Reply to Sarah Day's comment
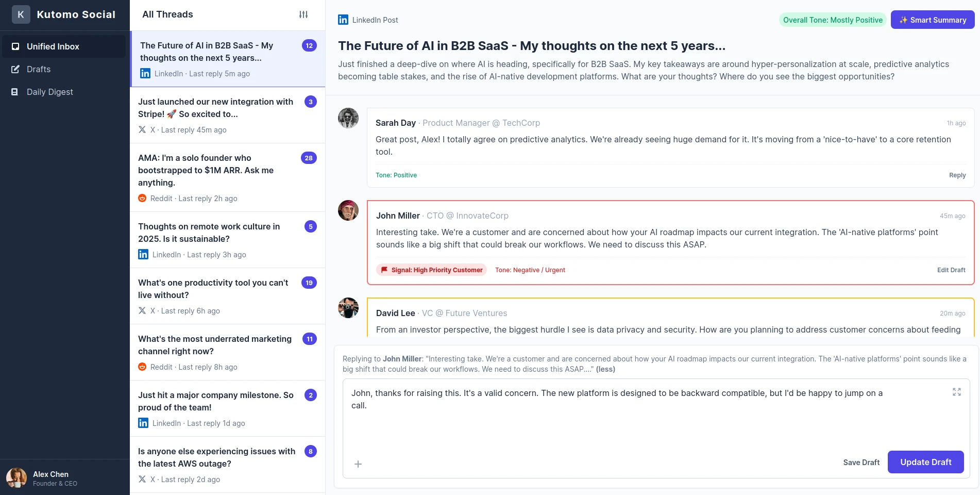Image resolution: width=980 pixels, height=495 pixels. coord(957,175)
